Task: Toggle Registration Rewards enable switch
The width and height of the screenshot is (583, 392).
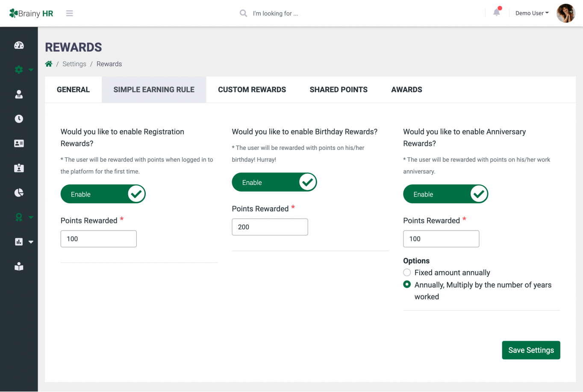Action: click(x=103, y=194)
